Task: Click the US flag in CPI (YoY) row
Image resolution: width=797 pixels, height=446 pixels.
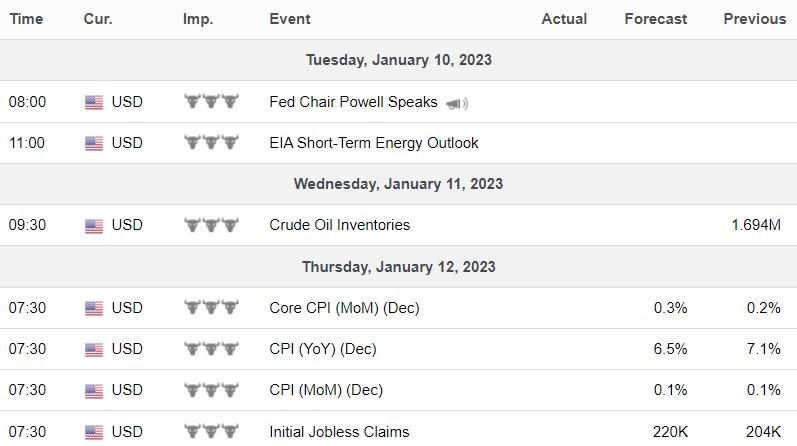Action: [94, 349]
